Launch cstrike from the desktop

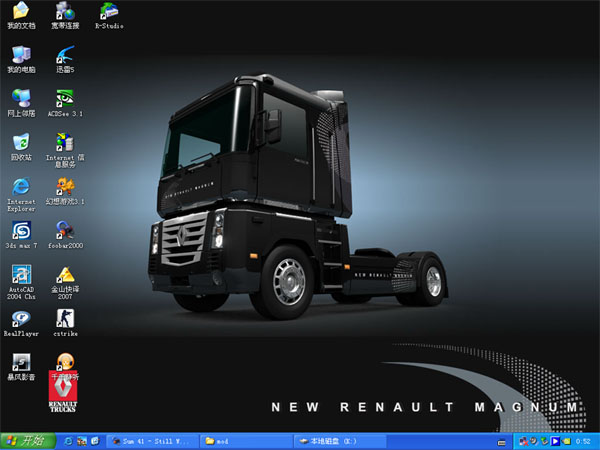point(66,320)
